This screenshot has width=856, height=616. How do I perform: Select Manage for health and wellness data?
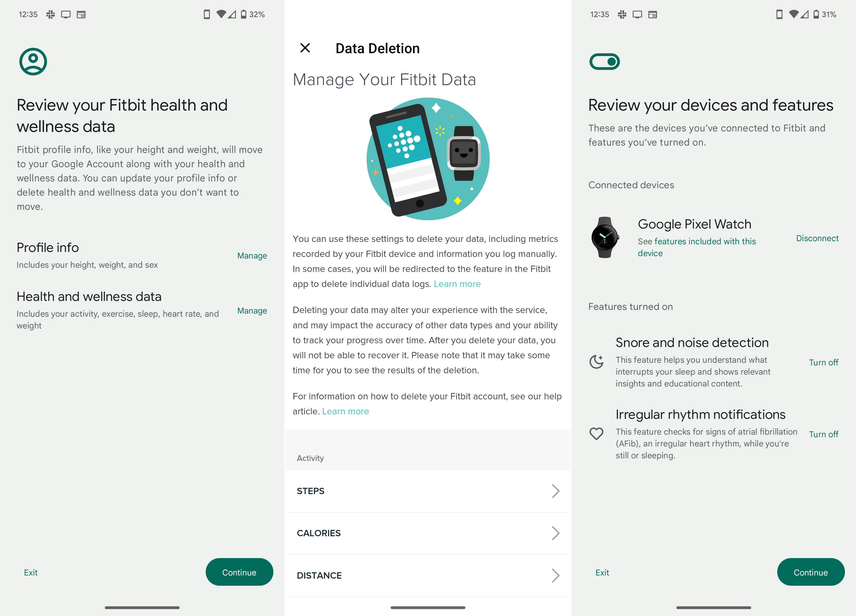(x=252, y=310)
